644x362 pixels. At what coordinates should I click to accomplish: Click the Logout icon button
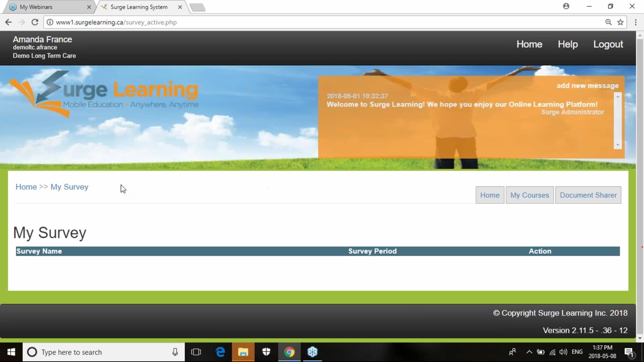[608, 44]
